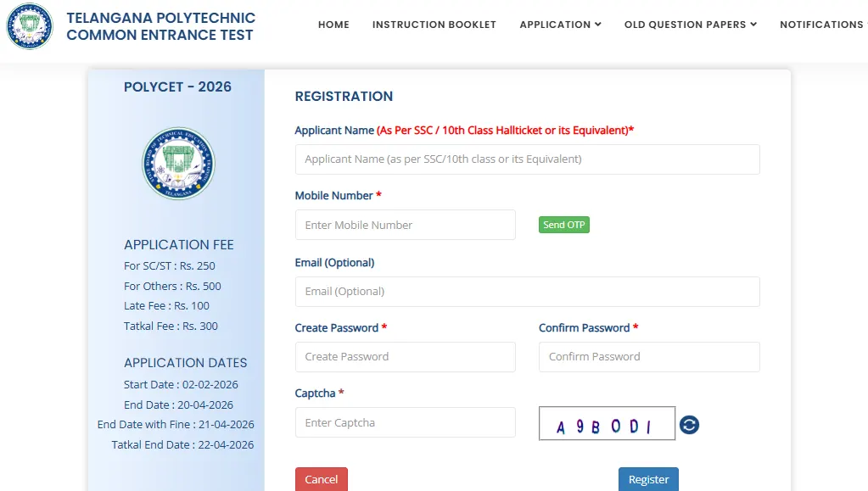Open the INSTRUCTION BOOKLET page
The height and width of the screenshot is (491, 868).
[434, 25]
